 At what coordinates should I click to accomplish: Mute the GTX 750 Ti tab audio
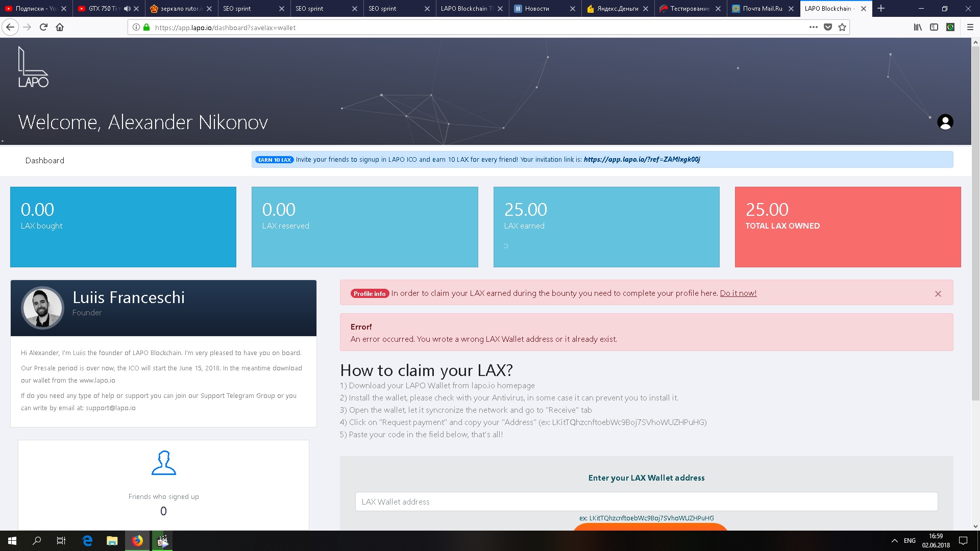[127, 9]
